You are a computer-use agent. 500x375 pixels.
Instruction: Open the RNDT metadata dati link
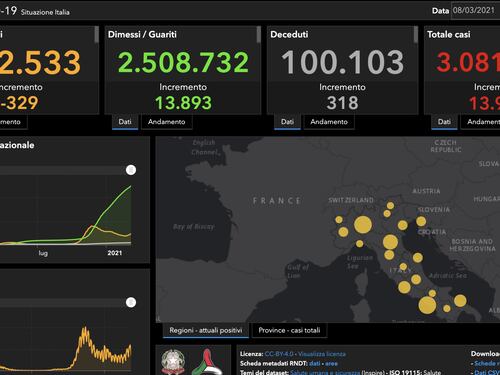pyautogui.click(x=315, y=363)
